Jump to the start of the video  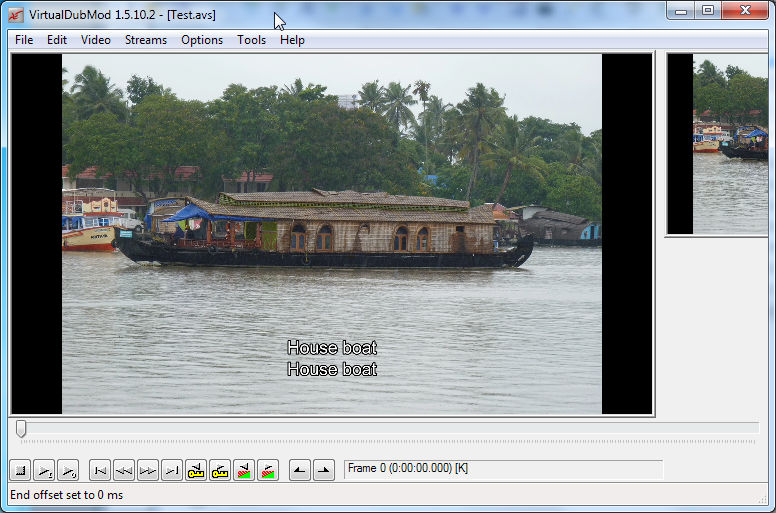(100, 470)
